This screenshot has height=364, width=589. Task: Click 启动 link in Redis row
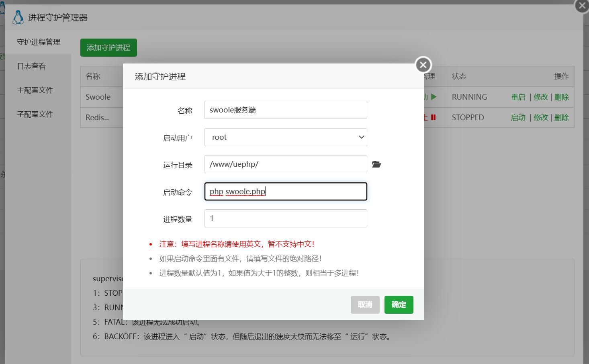(x=518, y=117)
